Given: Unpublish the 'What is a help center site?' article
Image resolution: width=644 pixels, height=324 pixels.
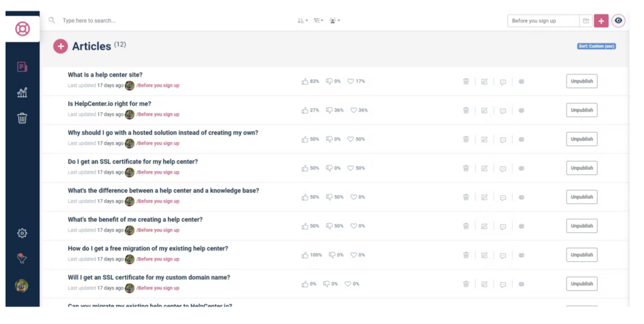Looking at the screenshot, I should pyautogui.click(x=582, y=81).
